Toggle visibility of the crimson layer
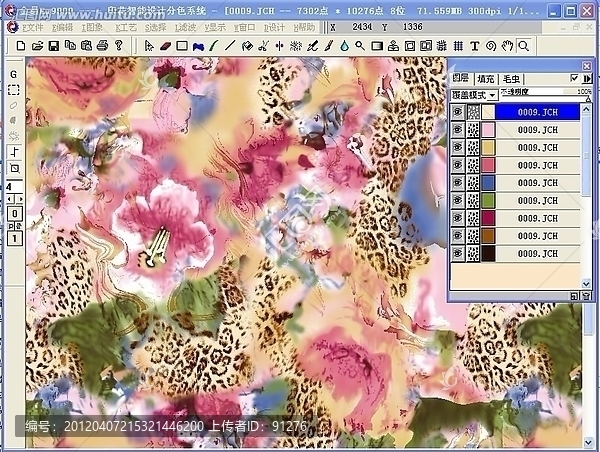600x452 pixels. click(458, 218)
